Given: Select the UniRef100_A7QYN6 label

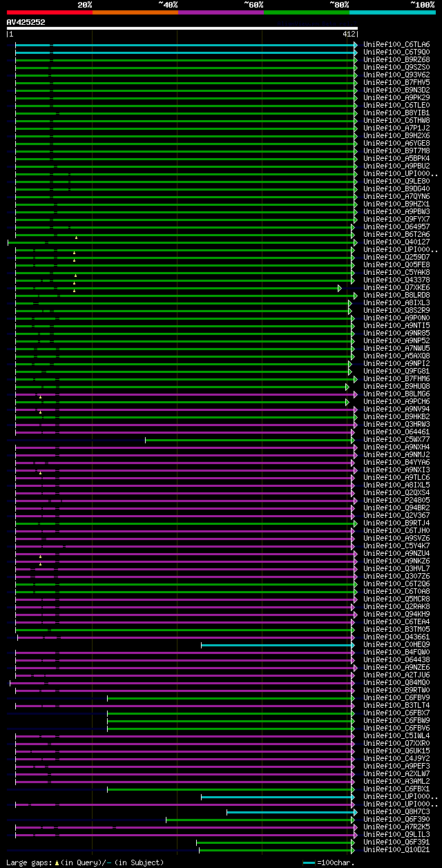Looking at the screenshot, I should coord(396,196).
